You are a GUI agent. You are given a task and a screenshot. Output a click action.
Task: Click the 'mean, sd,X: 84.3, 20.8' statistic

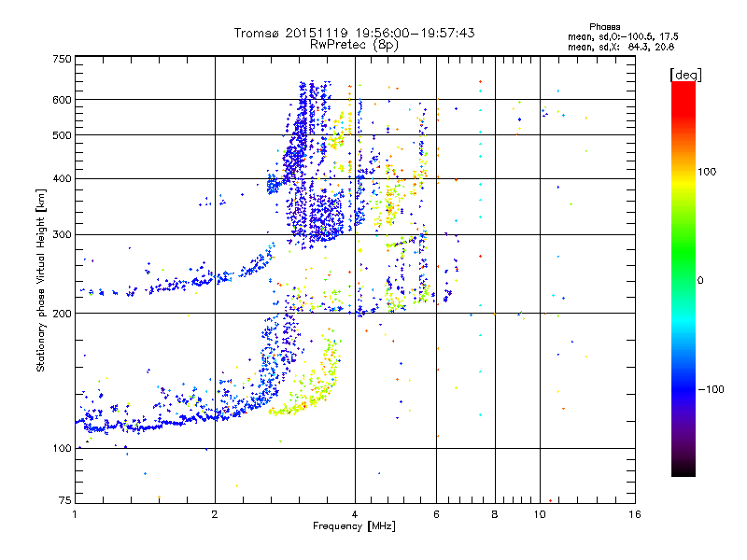click(621, 47)
